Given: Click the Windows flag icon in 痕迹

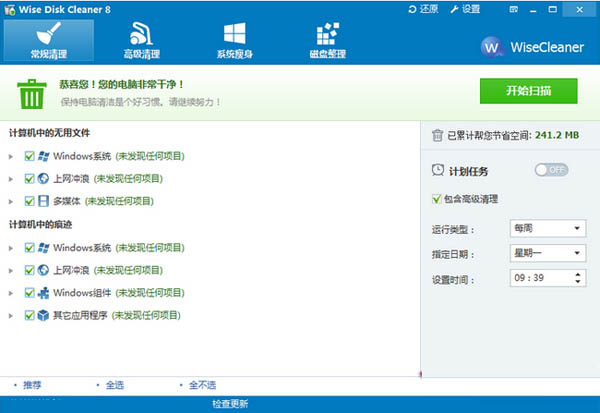Looking at the screenshot, I should (x=43, y=248).
